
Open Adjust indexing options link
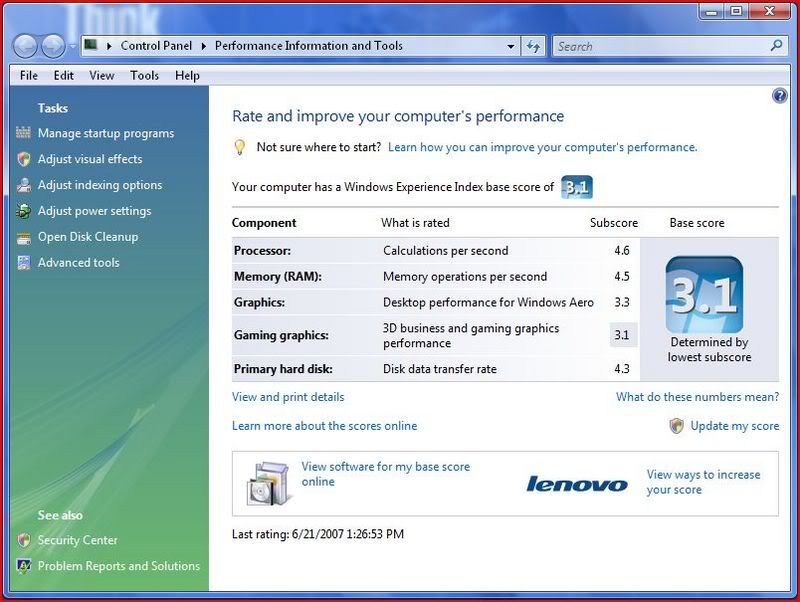click(x=100, y=185)
